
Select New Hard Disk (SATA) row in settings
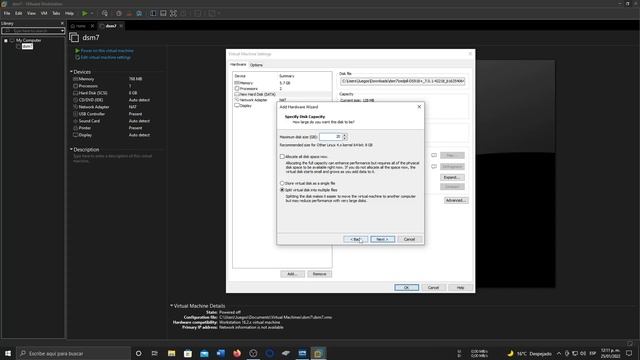point(282,94)
